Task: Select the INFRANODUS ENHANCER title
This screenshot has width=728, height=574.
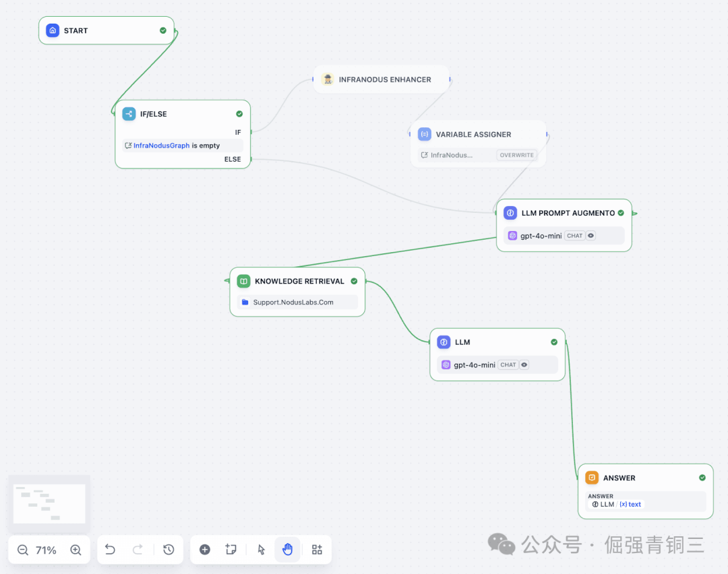Action: pyautogui.click(x=385, y=79)
